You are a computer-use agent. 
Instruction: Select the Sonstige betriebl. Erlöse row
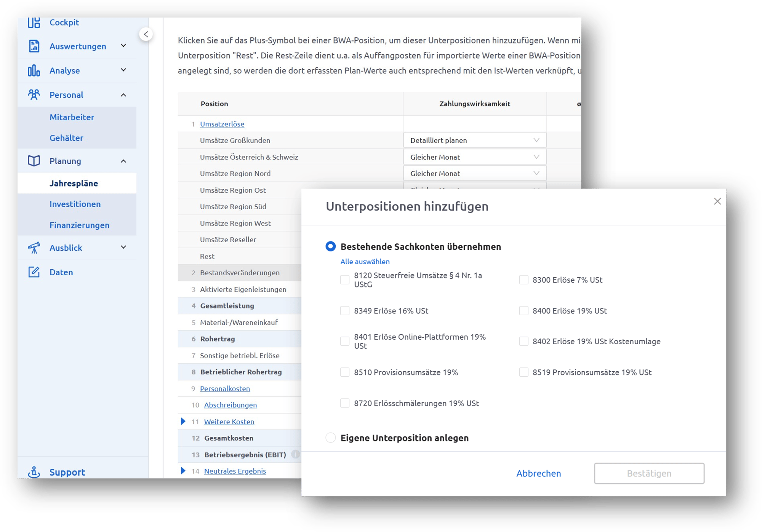(x=240, y=355)
